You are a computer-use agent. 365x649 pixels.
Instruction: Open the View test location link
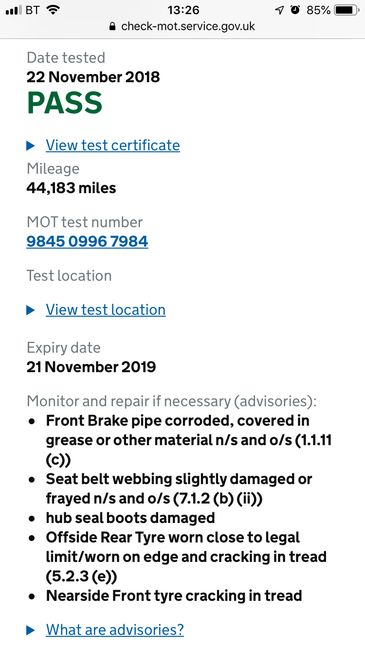pos(106,310)
